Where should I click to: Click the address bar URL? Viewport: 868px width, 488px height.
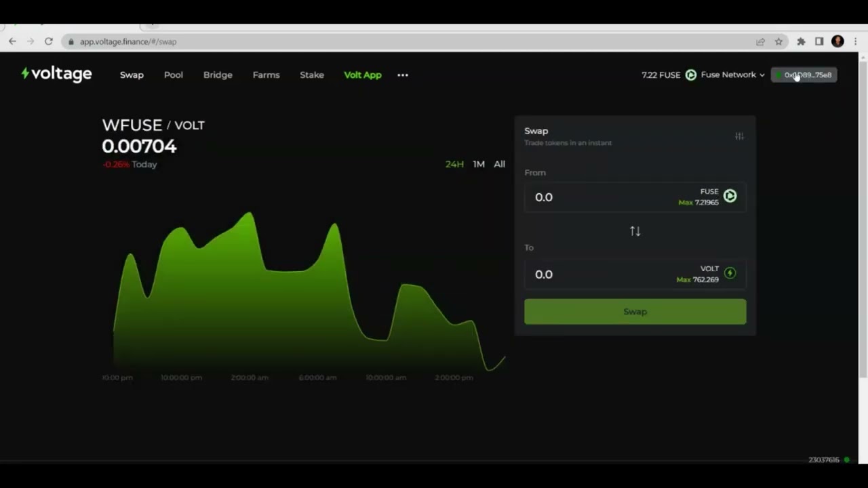pos(128,42)
